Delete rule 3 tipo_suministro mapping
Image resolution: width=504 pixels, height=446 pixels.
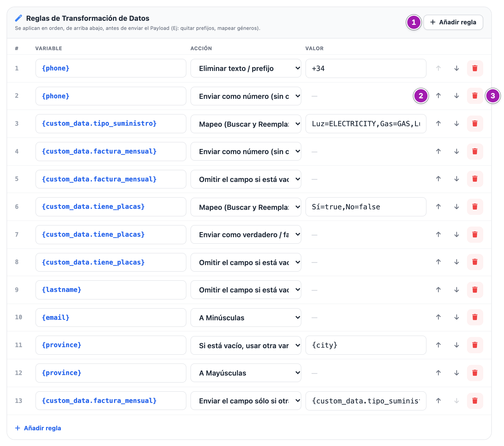(475, 124)
